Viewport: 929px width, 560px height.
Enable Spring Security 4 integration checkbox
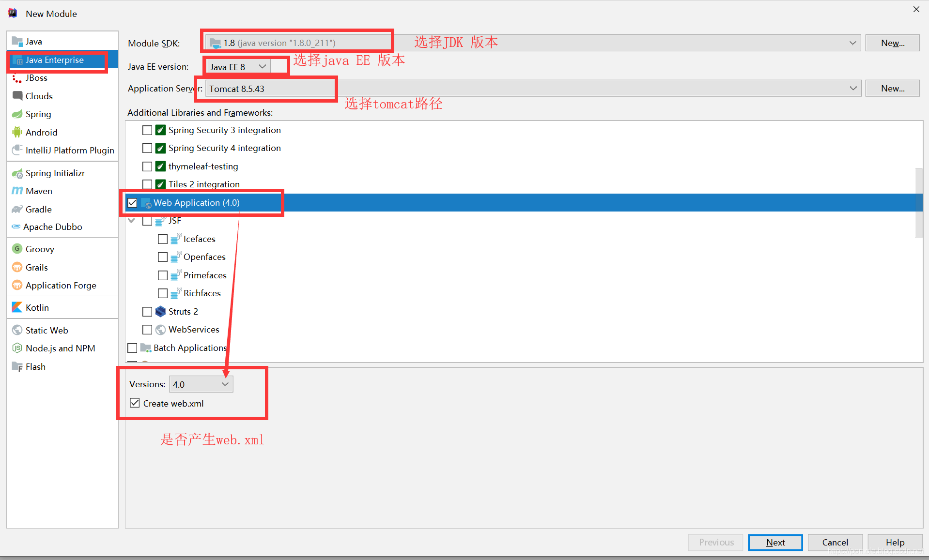(x=147, y=148)
